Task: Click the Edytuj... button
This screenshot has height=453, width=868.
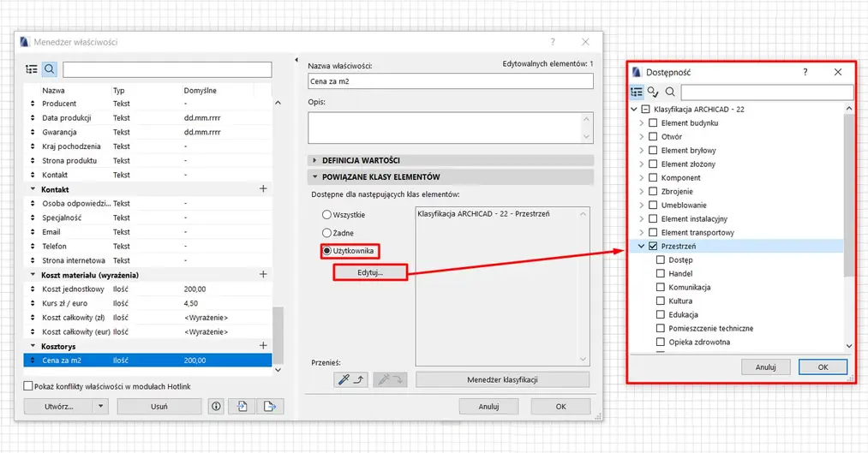Action: (370, 272)
